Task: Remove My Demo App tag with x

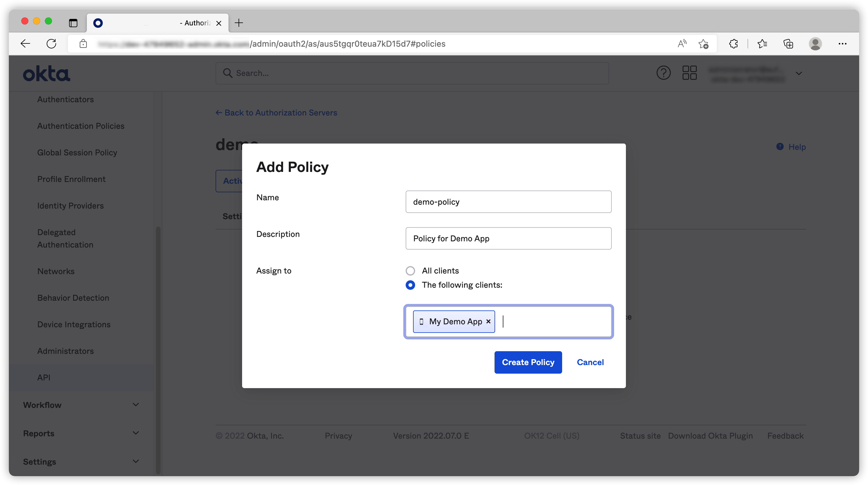Action: [x=488, y=322]
